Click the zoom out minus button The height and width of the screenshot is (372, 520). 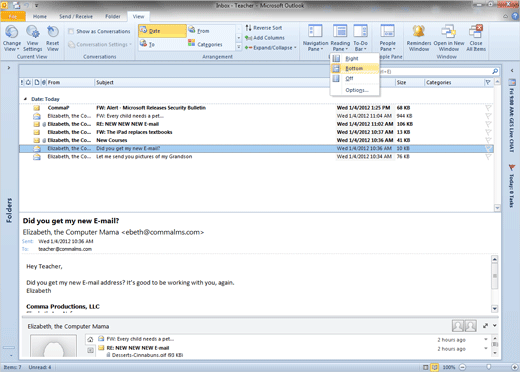click(463, 367)
